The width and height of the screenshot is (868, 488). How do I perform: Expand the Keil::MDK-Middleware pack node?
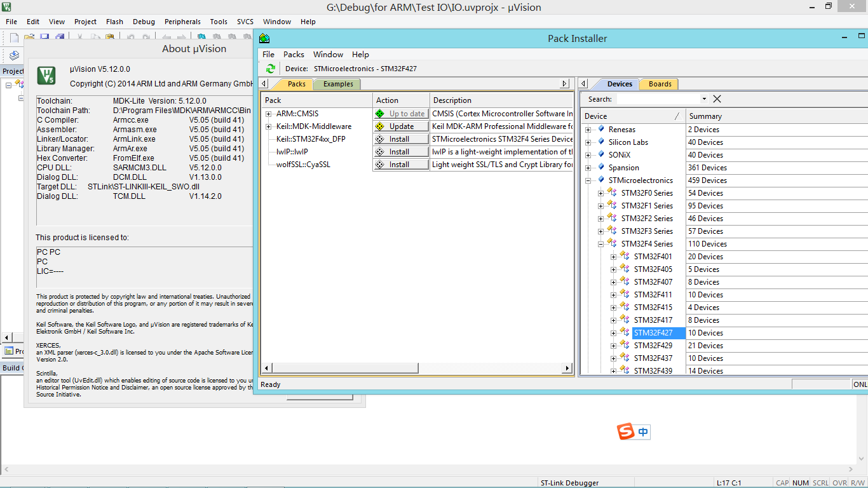click(x=269, y=126)
